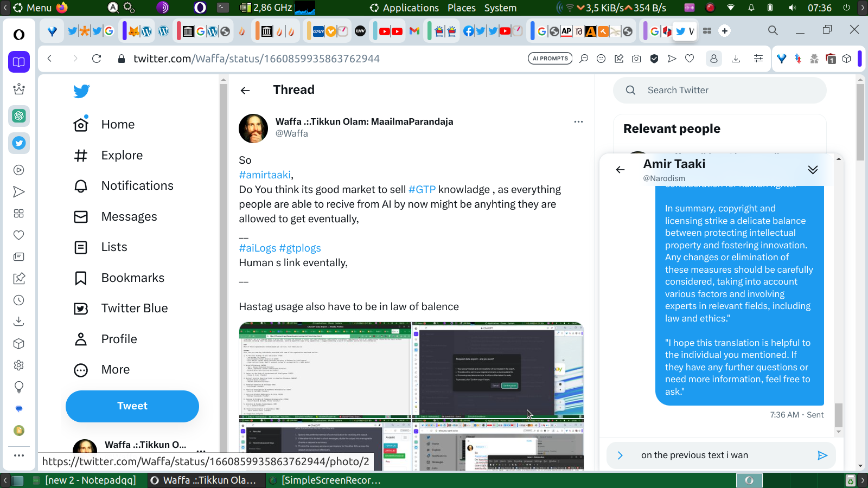Screen dimensions: 868x488
Task: Open sidebar history clock icon
Action: click(19, 300)
